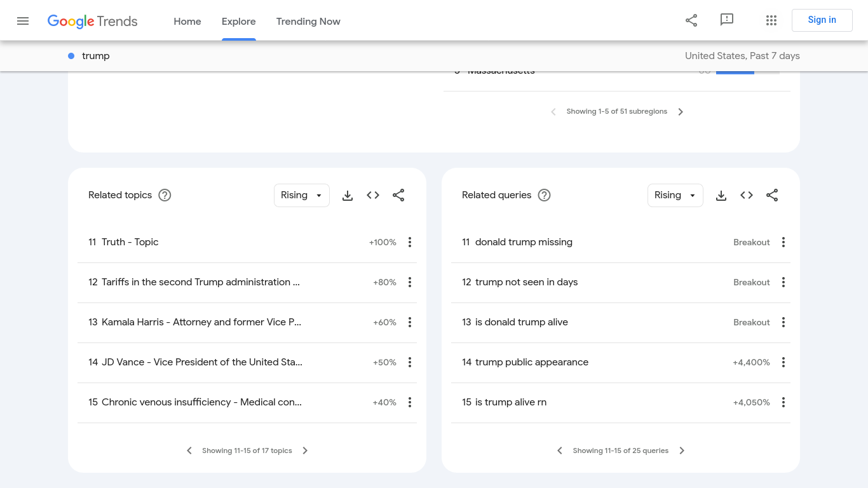Viewport: 868px width, 488px height.
Task: Click the Google Trends logo
Action: tap(93, 21)
